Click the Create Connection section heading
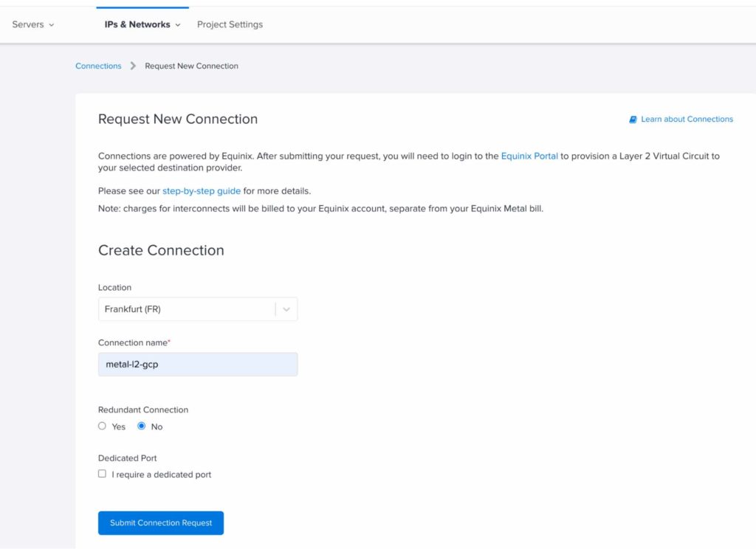This screenshot has width=756, height=549. [160, 250]
